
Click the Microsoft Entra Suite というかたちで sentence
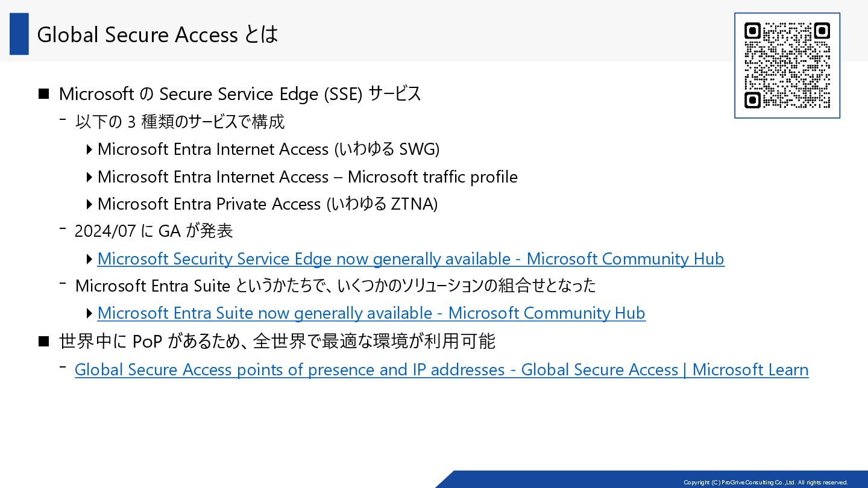pyautogui.click(x=335, y=286)
